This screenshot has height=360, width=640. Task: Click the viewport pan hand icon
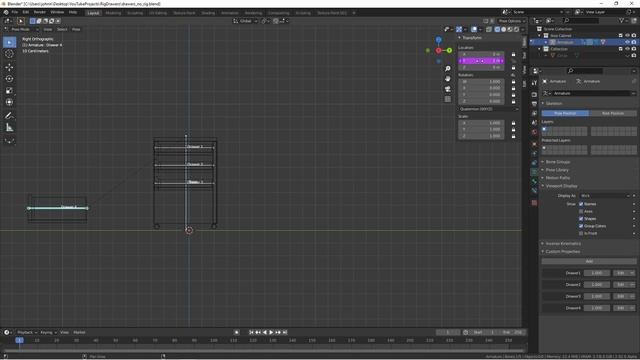(x=448, y=78)
